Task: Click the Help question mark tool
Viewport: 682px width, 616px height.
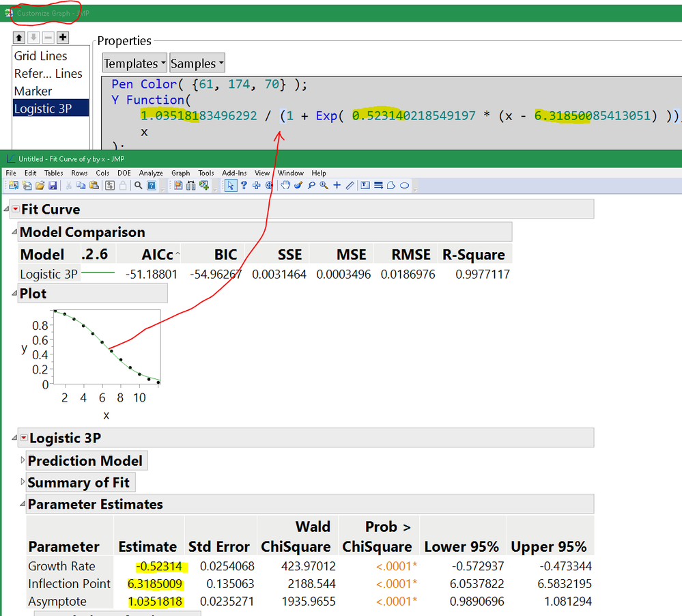Action: click(x=243, y=185)
